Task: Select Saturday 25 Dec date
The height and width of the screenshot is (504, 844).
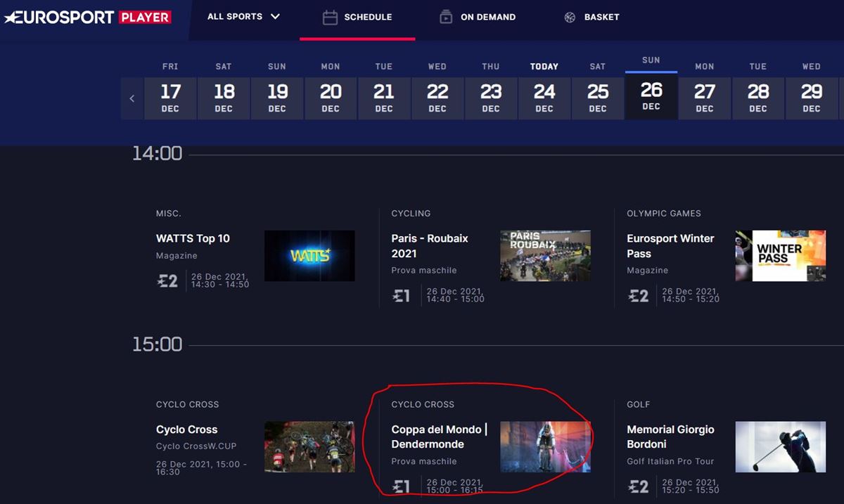Action: 598,98
